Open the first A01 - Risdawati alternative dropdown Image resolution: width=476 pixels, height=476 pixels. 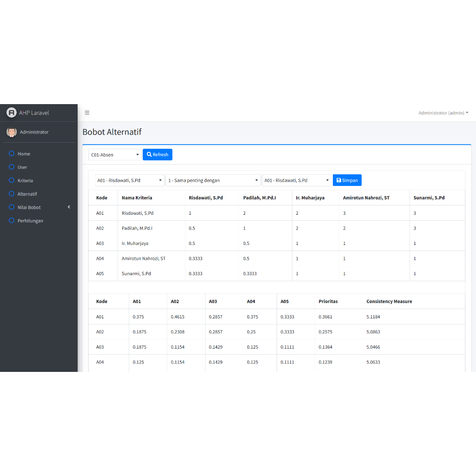(x=129, y=180)
